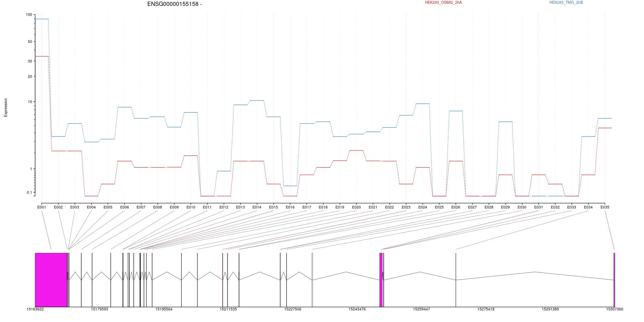Screen dimensions: 644x322
Task: Click genomic coordinate 15179593
Action: coord(100,309)
